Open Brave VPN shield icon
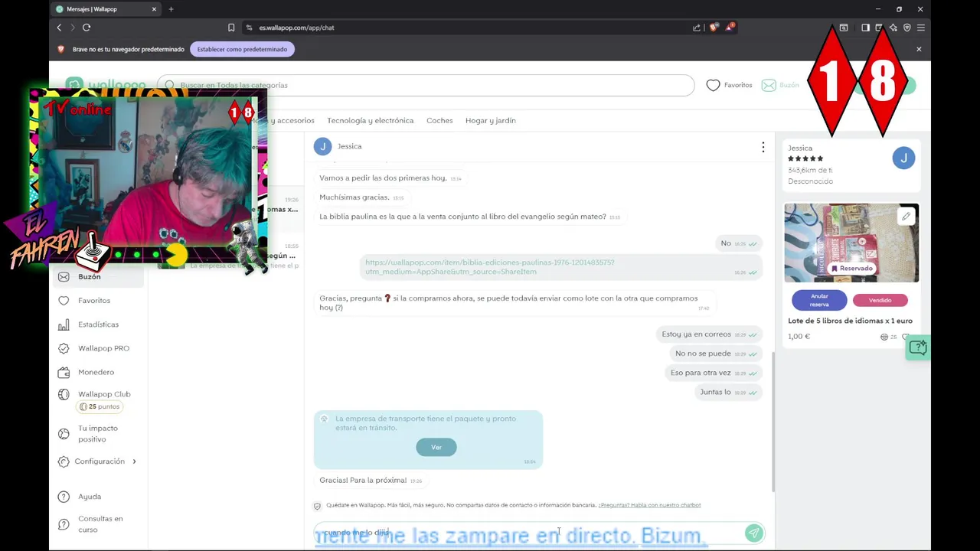Viewport: 980px width, 551px height. tap(906, 28)
